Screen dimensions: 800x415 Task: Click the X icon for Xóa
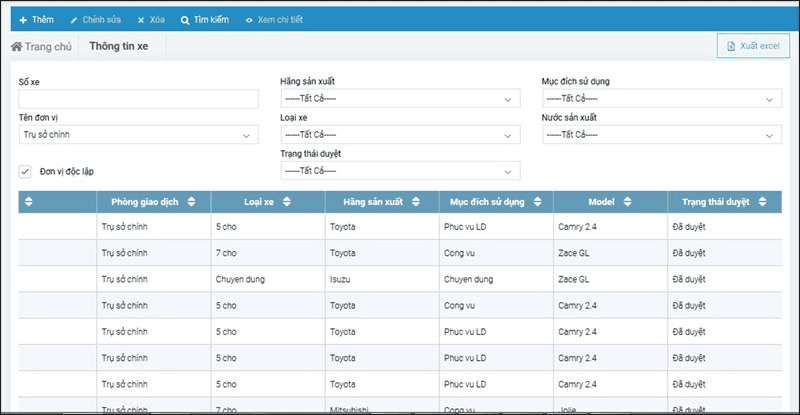(141, 20)
